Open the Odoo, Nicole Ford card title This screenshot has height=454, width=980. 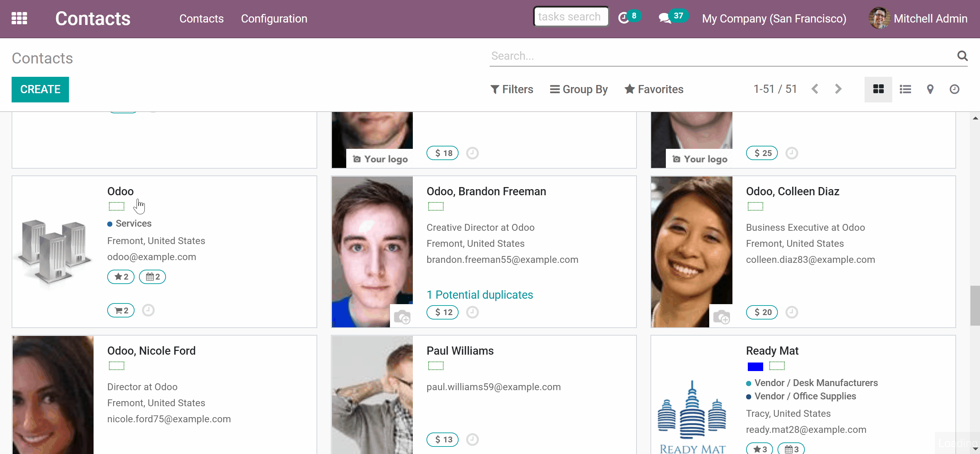pos(151,351)
